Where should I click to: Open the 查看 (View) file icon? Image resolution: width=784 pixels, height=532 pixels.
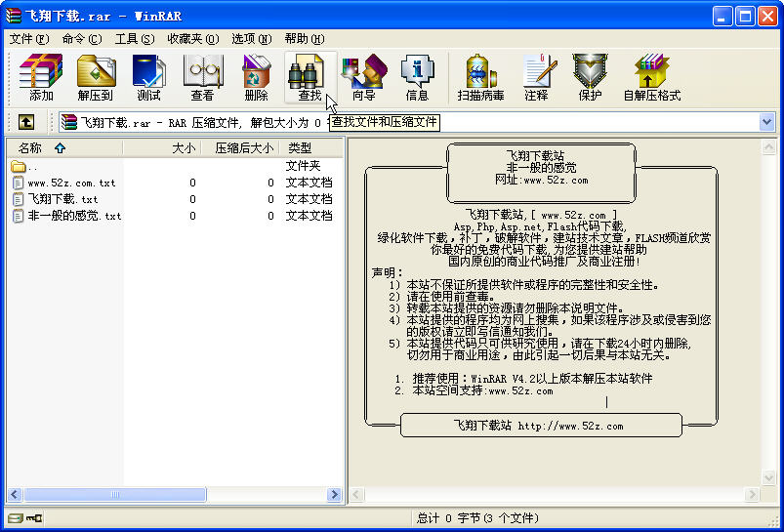pos(202,77)
